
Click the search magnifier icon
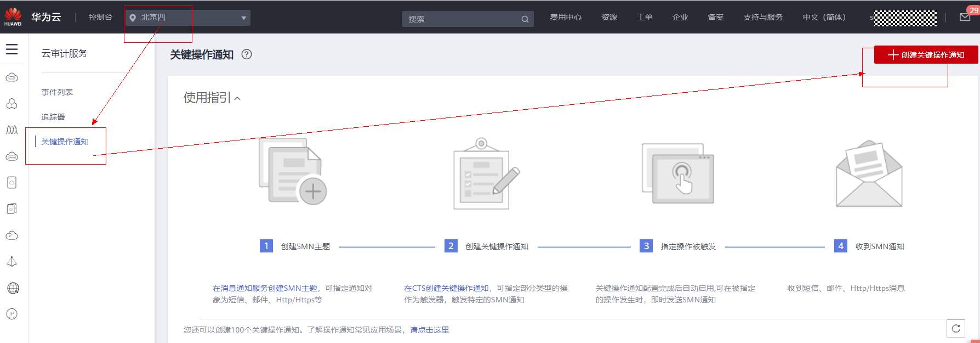tap(525, 19)
